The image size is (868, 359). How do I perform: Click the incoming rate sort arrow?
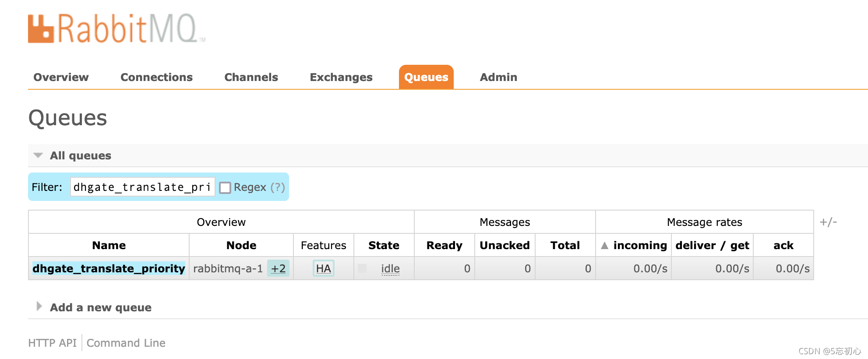pyautogui.click(x=605, y=245)
